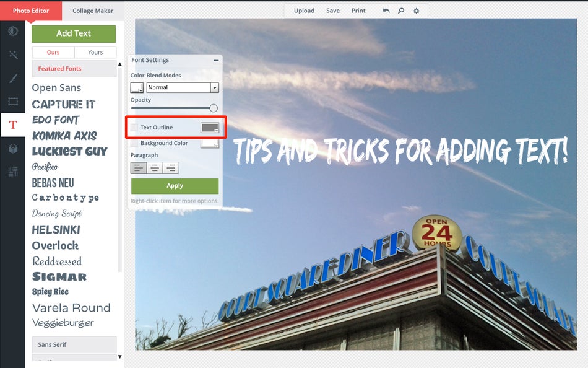Open the Graphics overlay panel
This screenshot has width=588, height=368.
coord(13,148)
